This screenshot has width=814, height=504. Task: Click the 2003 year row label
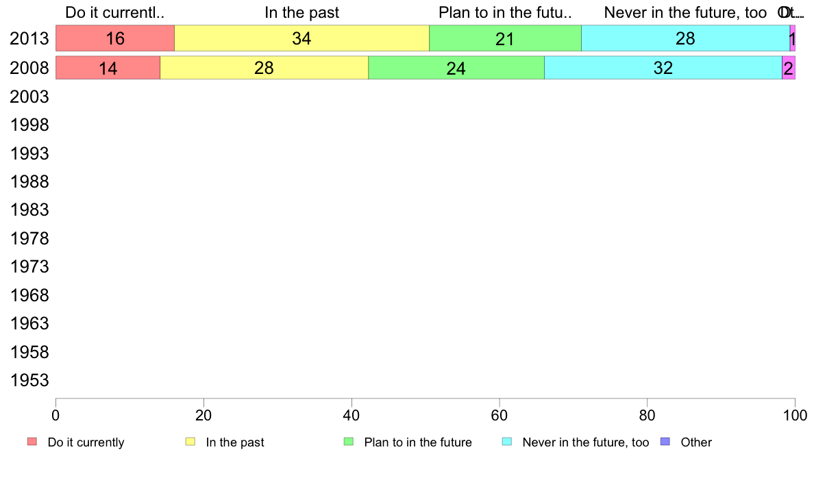tap(29, 97)
